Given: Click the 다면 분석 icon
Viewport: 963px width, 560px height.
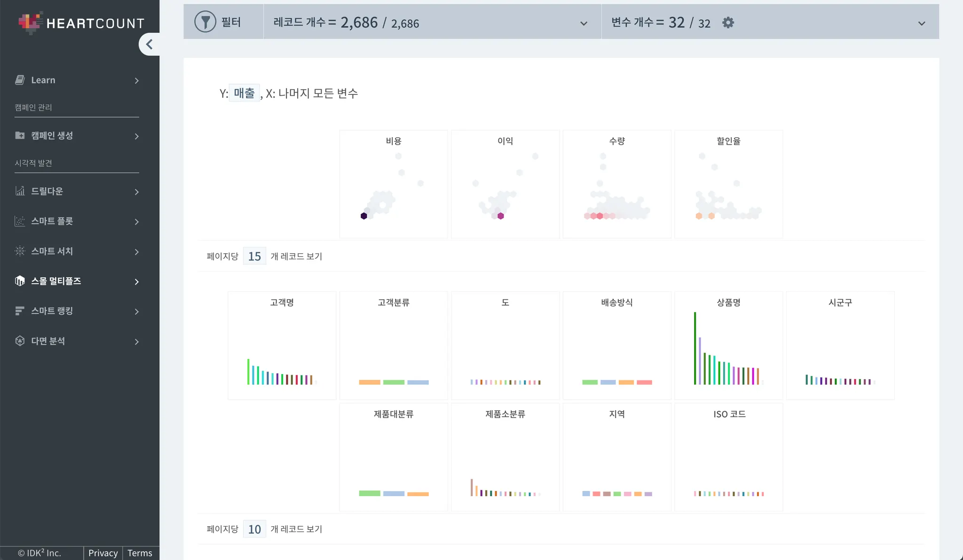Looking at the screenshot, I should tap(20, 341).
